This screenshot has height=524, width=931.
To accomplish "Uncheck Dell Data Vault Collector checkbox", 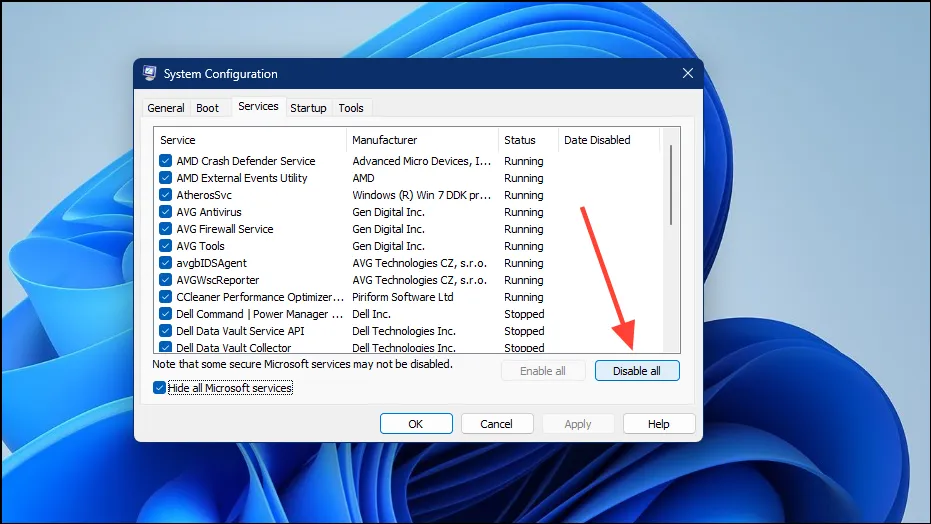I will coord(166,347).
